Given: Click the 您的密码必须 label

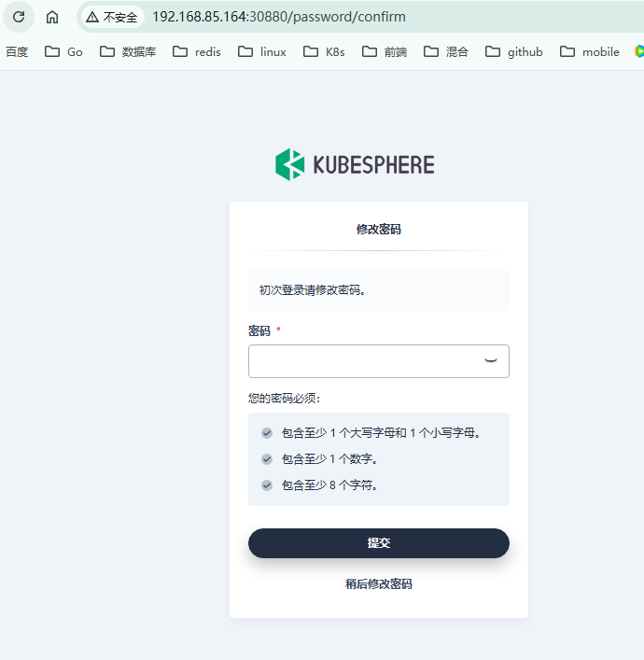Looking at the screenshot, I should 284,399.
